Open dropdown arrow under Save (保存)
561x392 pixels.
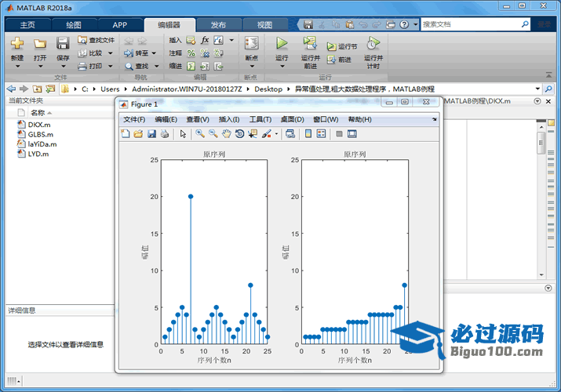pyautogui.click(x=63, y=67)
